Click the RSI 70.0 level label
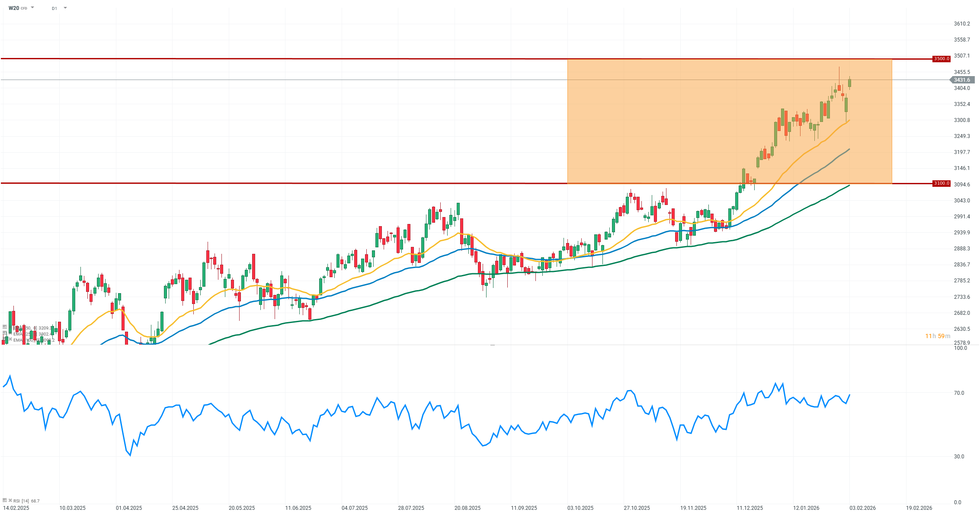The height and width of the screenshot is (515, 980). click(959, 393)
